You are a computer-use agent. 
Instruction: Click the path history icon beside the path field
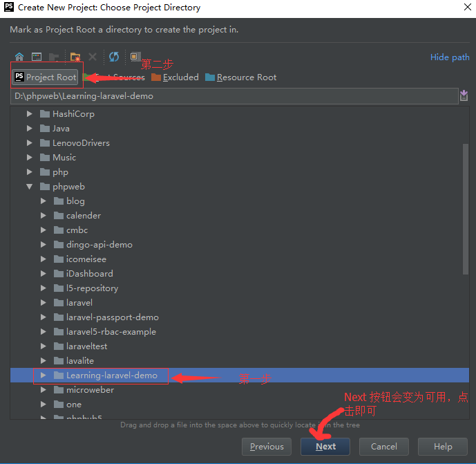tap(464, 95)
